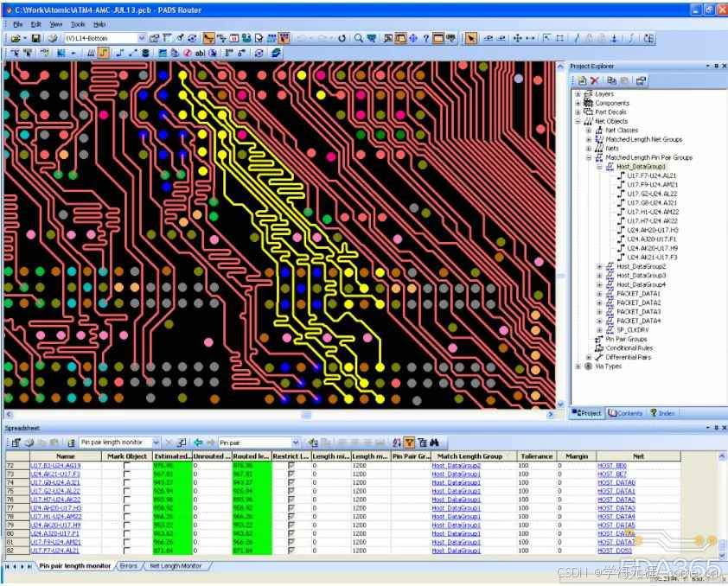This screenshot has width=728, height=586.
Task: Click the Save disk icon
Action: [36, 38]
